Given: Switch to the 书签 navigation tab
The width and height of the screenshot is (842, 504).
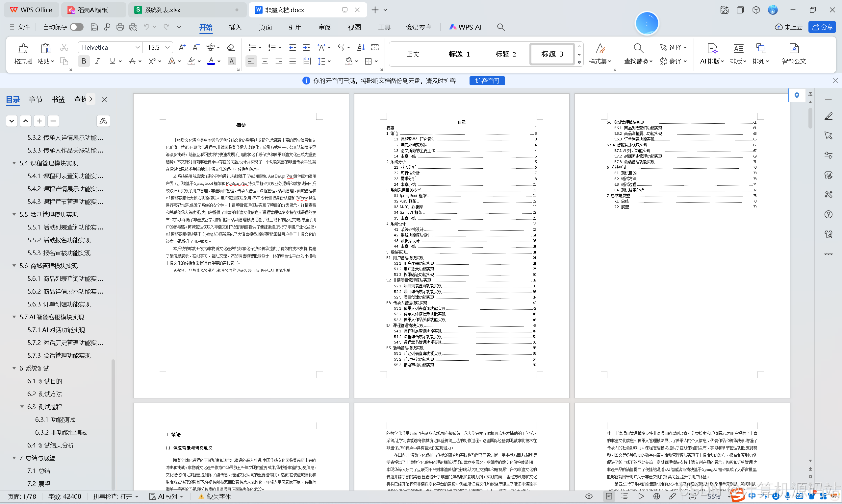Looking at the screenshot, I should coord(58,100).
